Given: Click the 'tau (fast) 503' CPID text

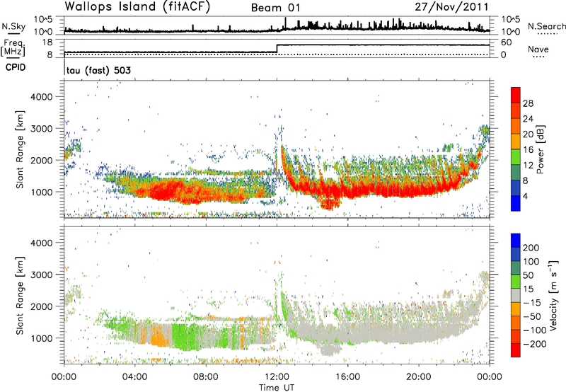Looking at the screenshot, I should (98, 70).
